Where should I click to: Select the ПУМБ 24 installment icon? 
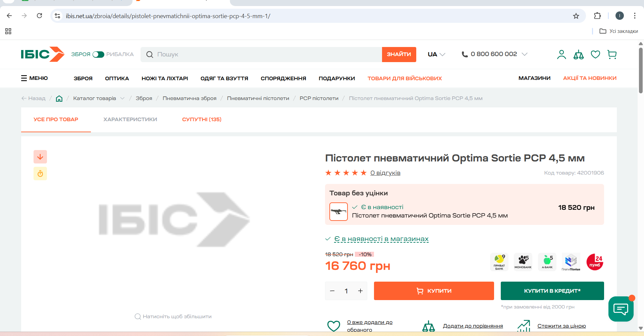[x=595, y=262]
